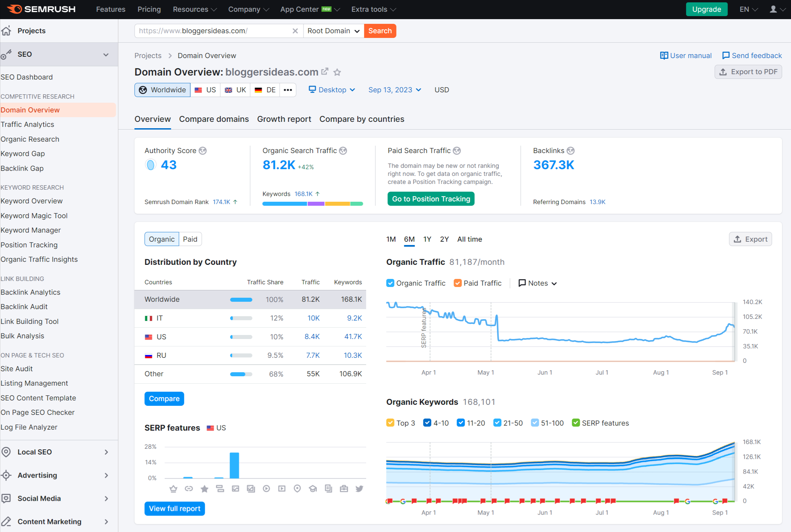Switch to Compare domains tab
The height and width of the screenshot is (532, 791).
(x=214, y=119)
